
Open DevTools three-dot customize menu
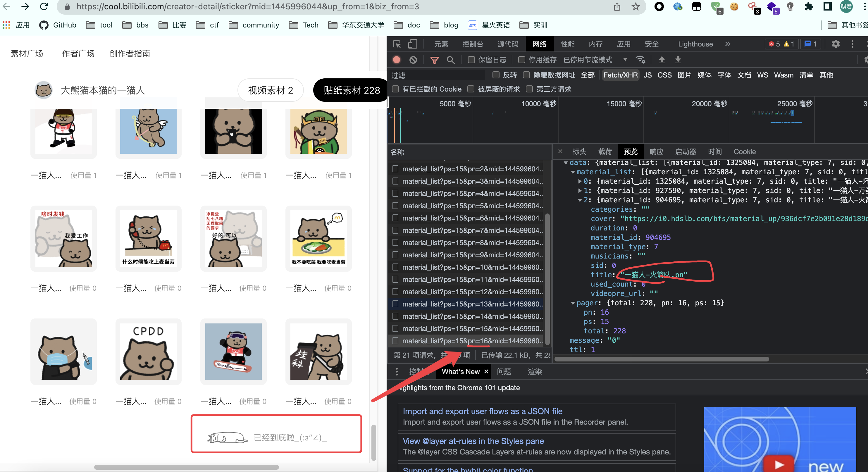852,44
